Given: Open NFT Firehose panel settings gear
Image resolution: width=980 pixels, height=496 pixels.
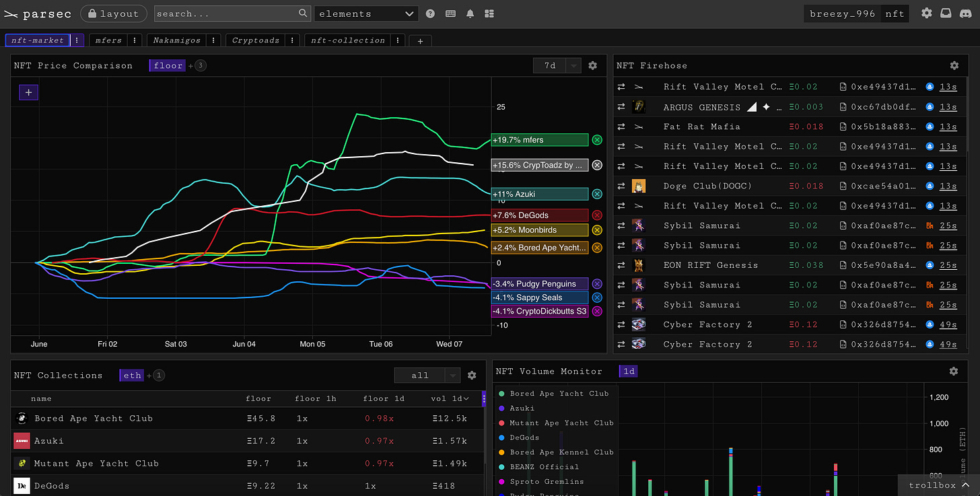Looking at the screenshot, I should click(x=954, y=65).
